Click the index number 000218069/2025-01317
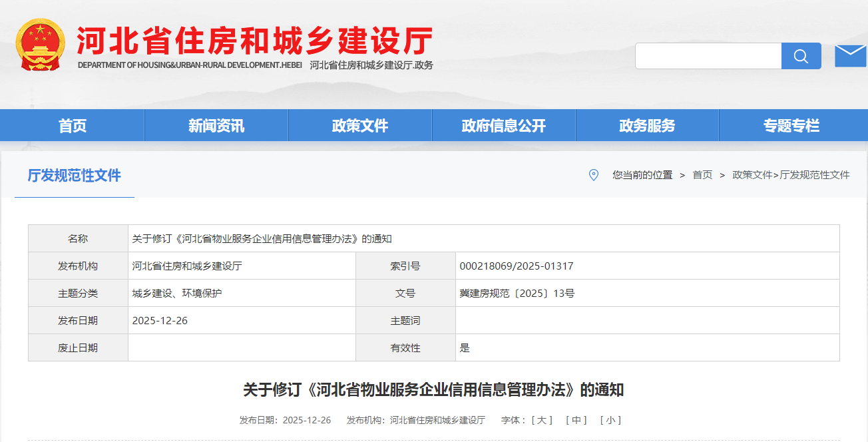868x442 pixels. click(517, 266)
